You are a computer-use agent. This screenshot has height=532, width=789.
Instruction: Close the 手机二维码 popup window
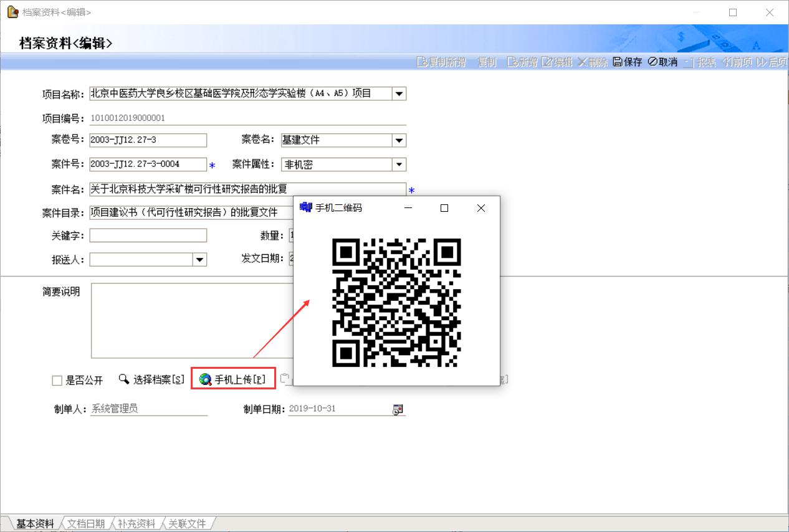point(481,208)
